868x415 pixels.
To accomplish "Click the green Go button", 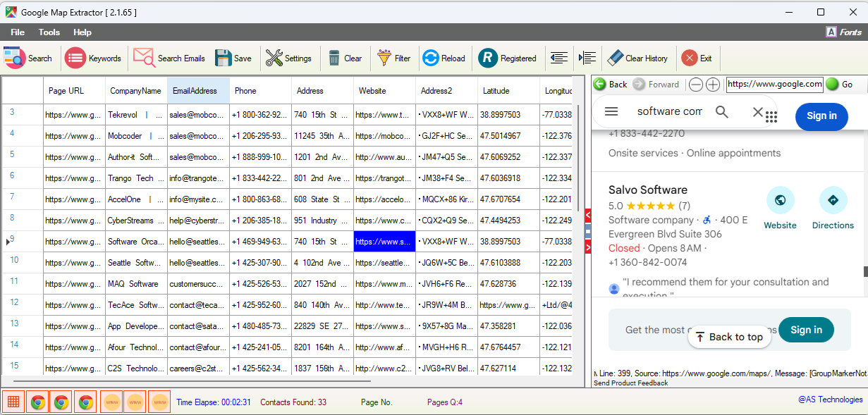I will click(839, 85).
